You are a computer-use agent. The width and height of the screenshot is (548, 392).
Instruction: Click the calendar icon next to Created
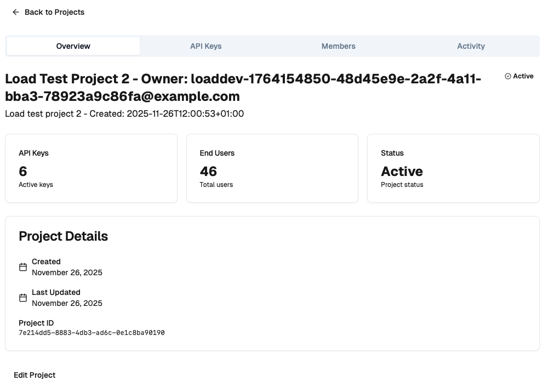tap(22, 267)
